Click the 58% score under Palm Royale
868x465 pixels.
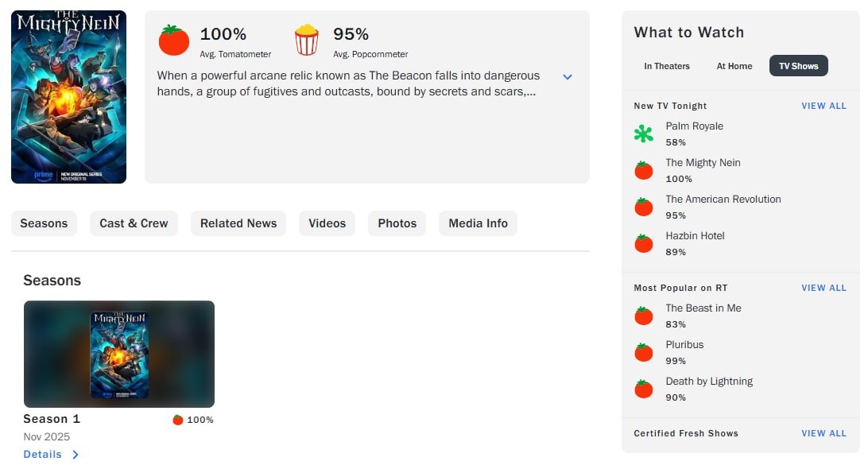[676, 142]
